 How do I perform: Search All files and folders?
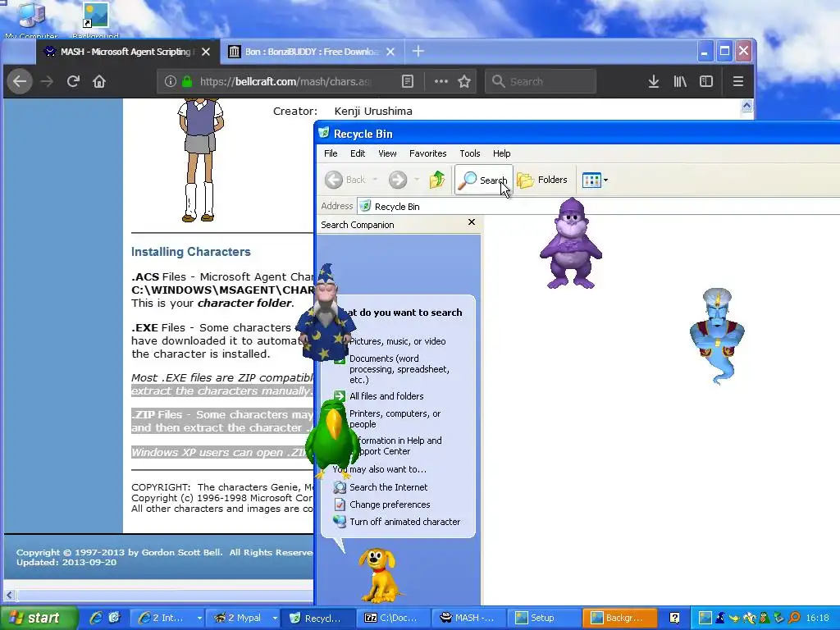coord(386,396)
